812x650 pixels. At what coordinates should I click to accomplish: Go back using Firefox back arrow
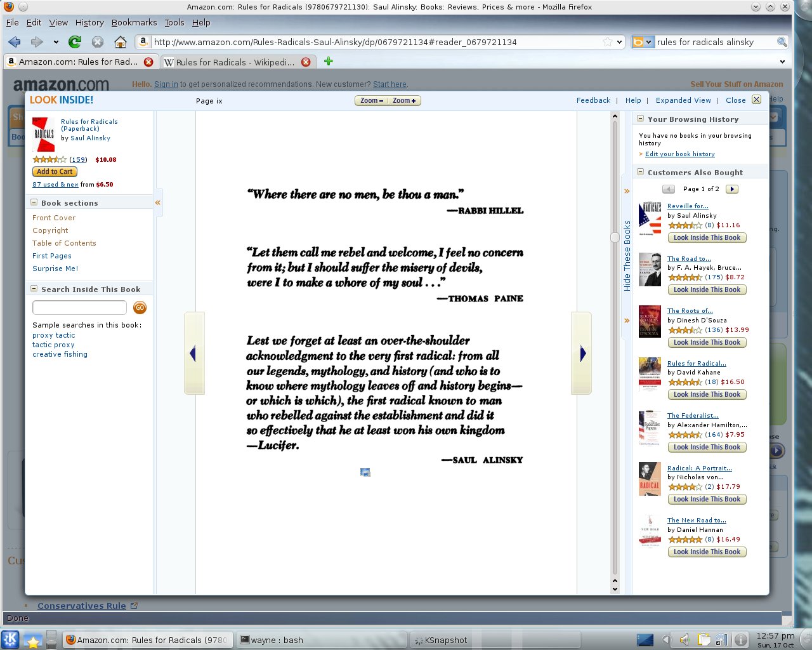tap(14, 42)
